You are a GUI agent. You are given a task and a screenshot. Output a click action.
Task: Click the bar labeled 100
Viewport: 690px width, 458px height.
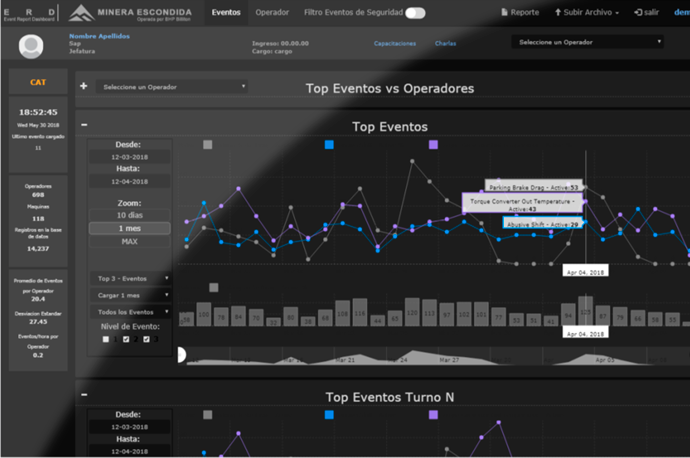203,314
